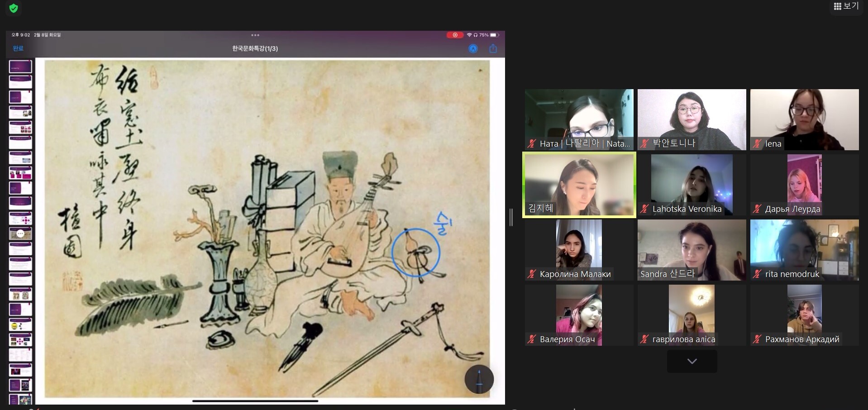
Task: Click the name label lena
Action: (x=773, y=144)
